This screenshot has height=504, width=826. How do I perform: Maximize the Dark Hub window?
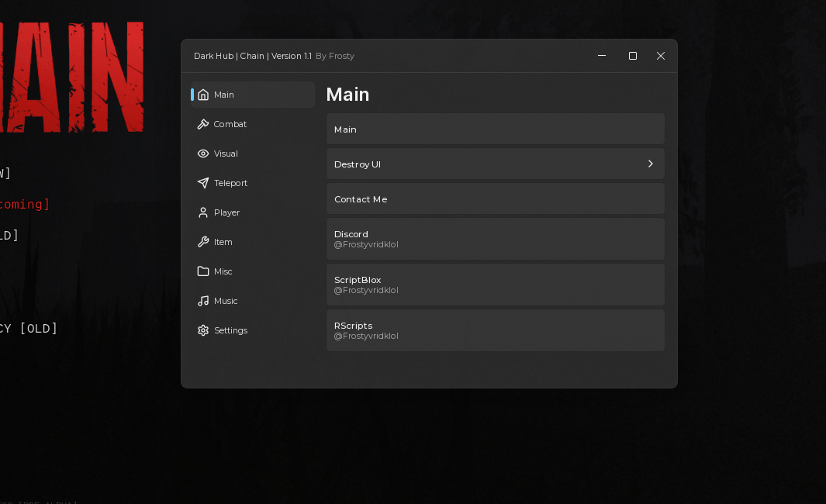tap(633, 56)
